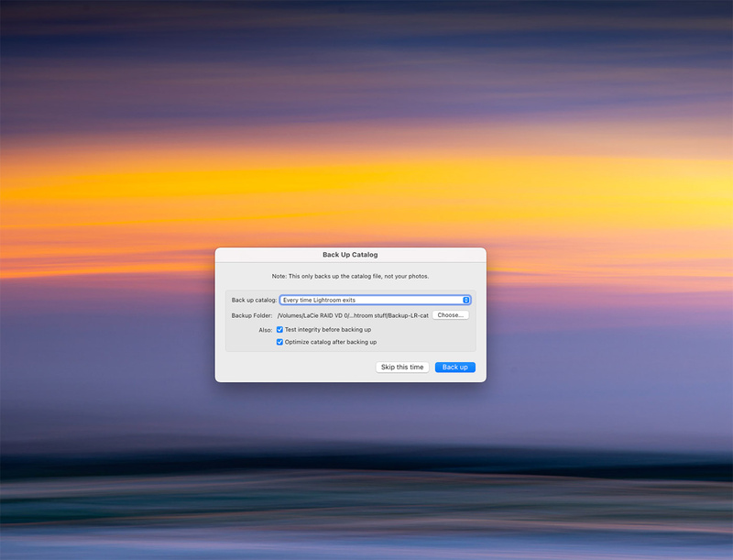
Task: Browse for a new Backup-LR-cat destination
Action: coord(450,314)
